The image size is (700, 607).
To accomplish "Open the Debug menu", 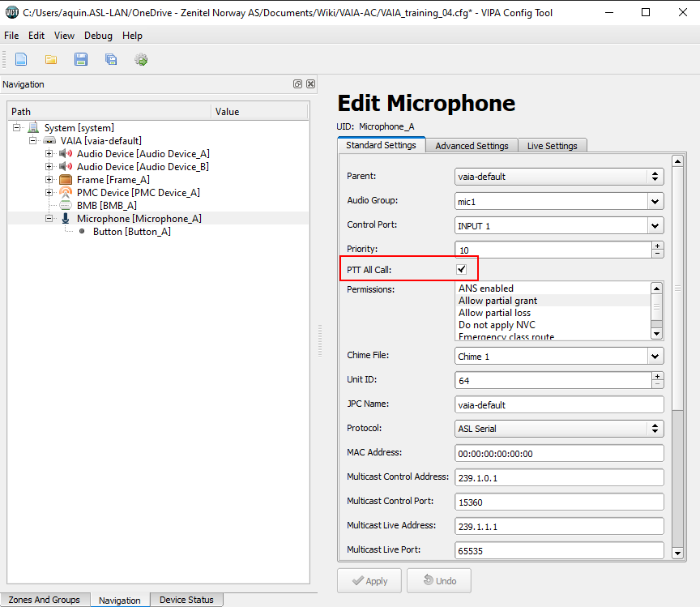I will (98, 36).
